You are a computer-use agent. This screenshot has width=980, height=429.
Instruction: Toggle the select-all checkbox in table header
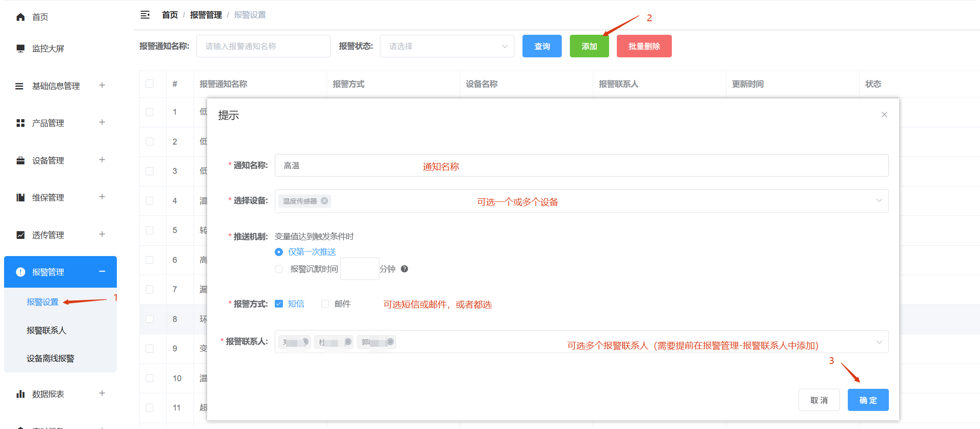click(150, 84)
